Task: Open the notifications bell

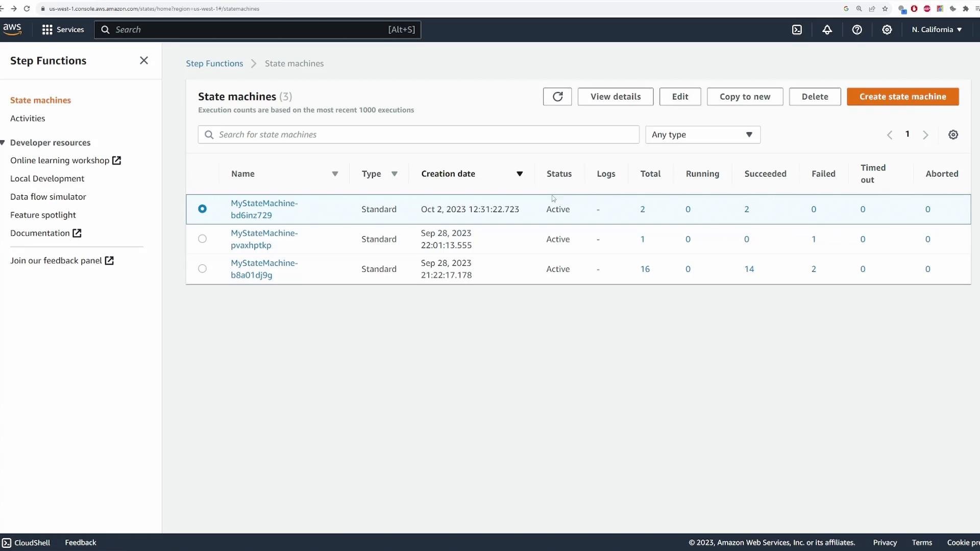Action: pyautogui.click(x=827, y=30)
